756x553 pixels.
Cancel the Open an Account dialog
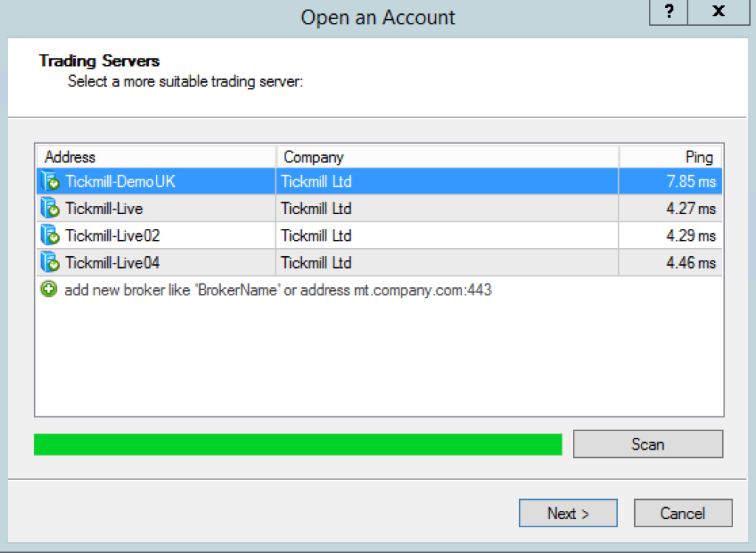[683, 513]
